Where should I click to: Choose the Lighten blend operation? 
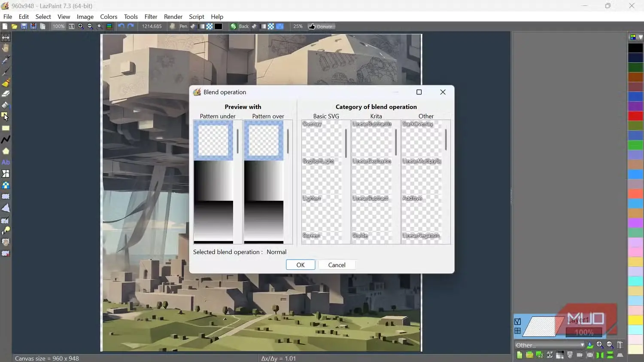tap(322, 213)
